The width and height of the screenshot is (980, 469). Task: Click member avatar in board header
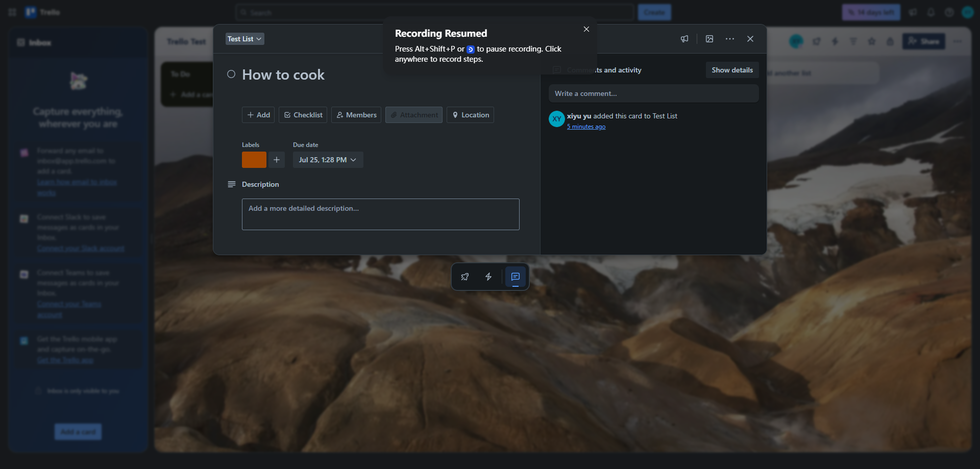[x=796, y=41]
